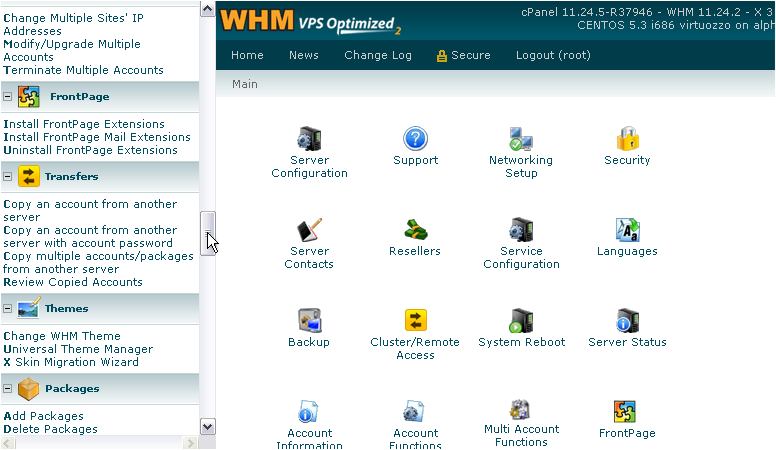The width and height of the screenshot is (776, 450).
Task: Click the Transfers arrows icon in sidebar
Action: coord(29,176)
